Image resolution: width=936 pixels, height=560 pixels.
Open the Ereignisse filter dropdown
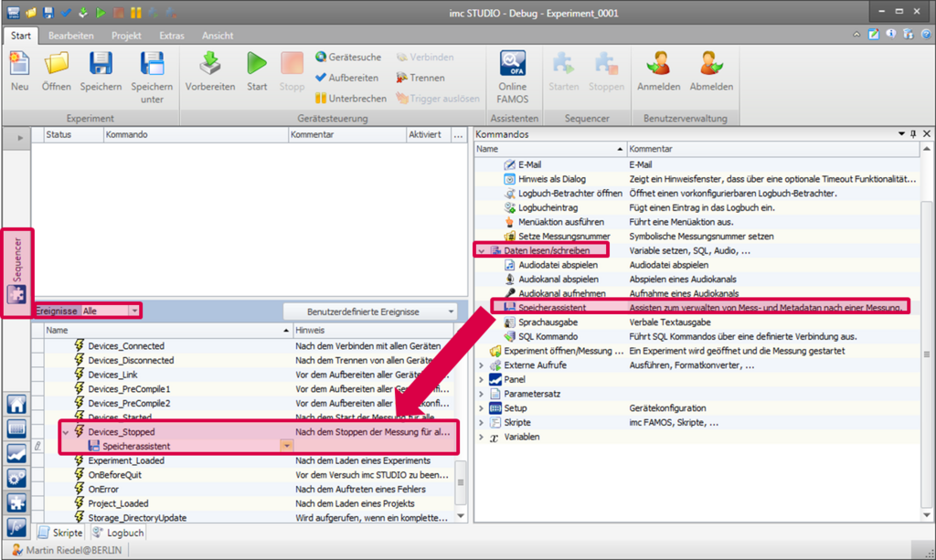tap(135, 312)
